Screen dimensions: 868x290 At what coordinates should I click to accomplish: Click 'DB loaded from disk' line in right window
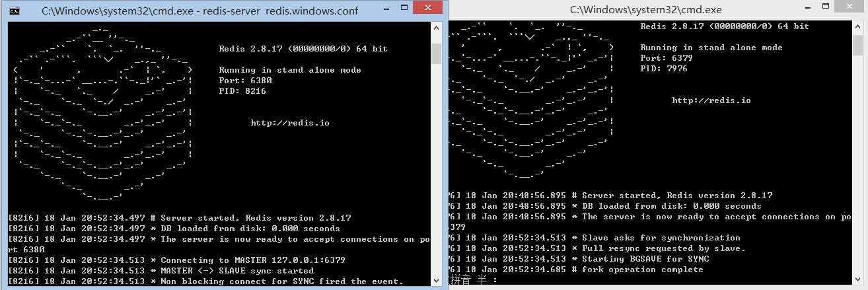tap(606, 206)
